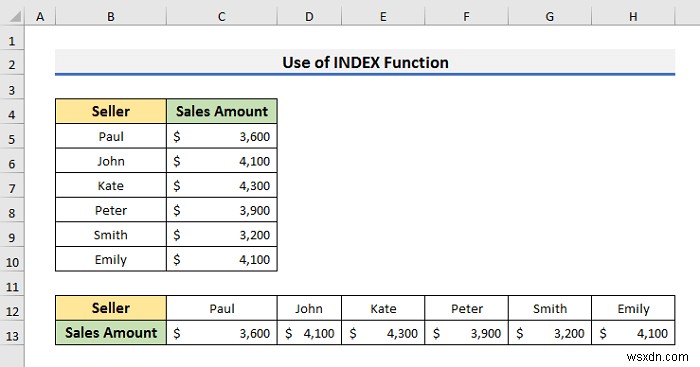Click cell B9 containing Smith
Viewport: 700px width, 367px height.
111,234
